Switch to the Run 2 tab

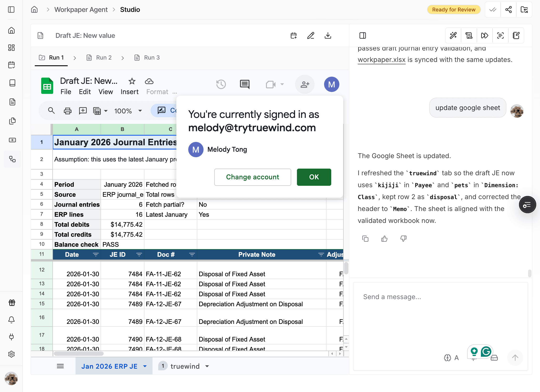(103, 57)
